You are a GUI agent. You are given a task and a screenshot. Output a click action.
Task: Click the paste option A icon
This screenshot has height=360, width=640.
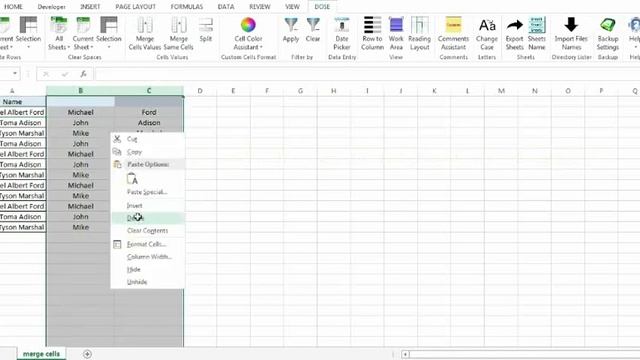click(132, 179)
